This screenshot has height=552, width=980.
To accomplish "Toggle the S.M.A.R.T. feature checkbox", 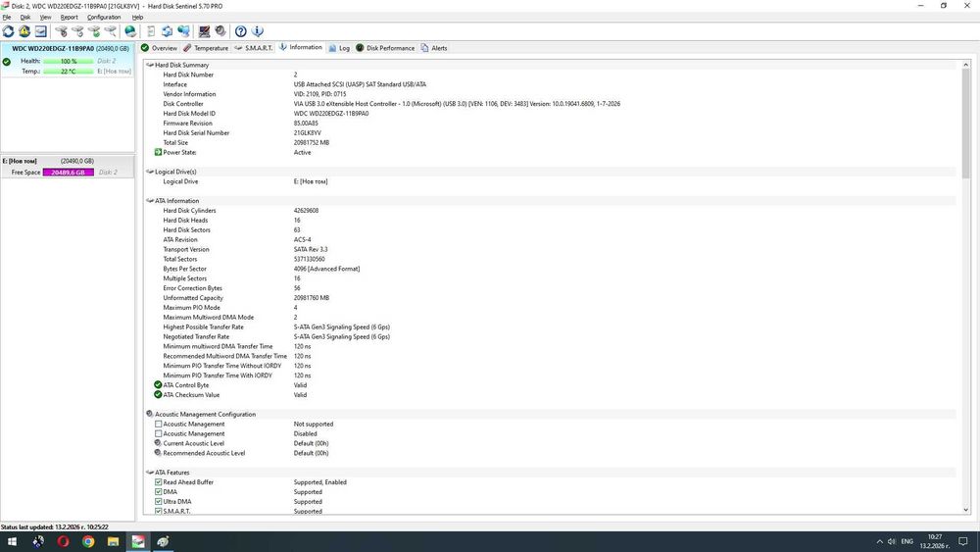I will tap(158, 511).
